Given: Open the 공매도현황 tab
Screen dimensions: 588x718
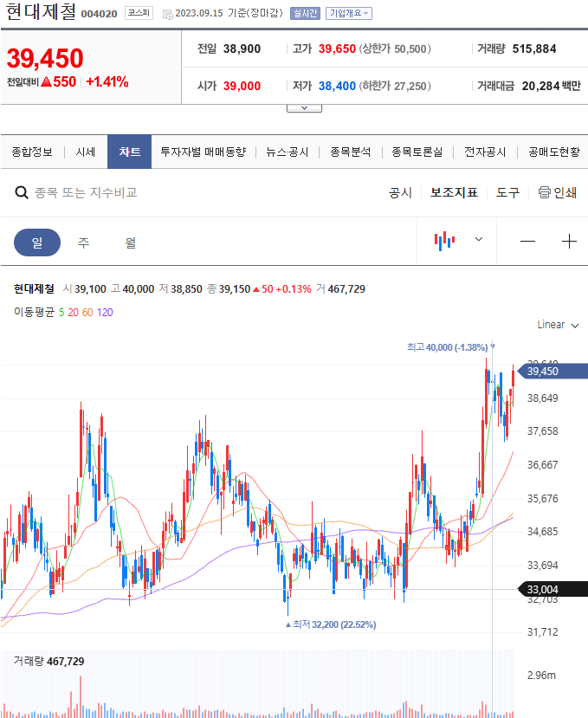Looking at the screenshot, I should click(x=554, y=152).
